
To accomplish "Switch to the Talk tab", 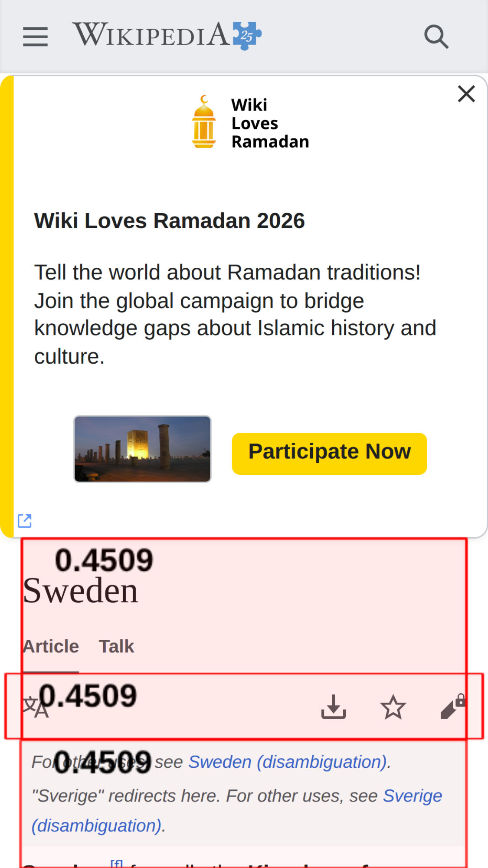I will pyautogui.click(x=116, y=647).
